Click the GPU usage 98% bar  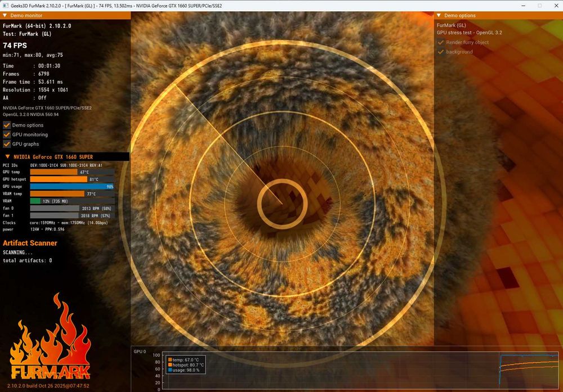pos(72,187)
